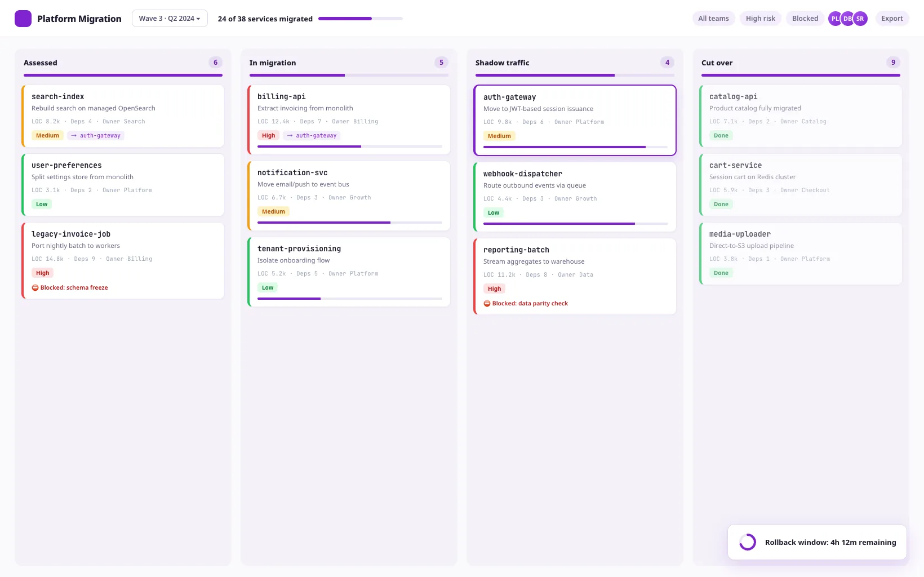Click the Cut over column header

717,63
